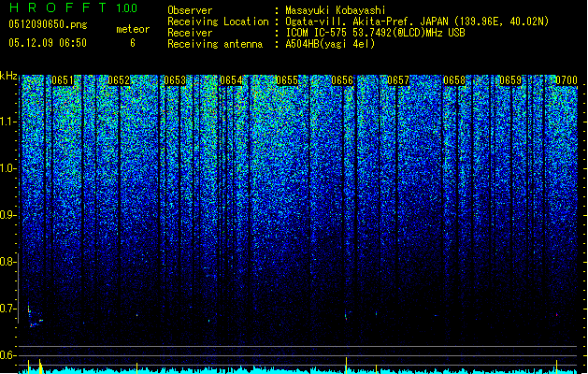Click the 0654 time marker

231,80
